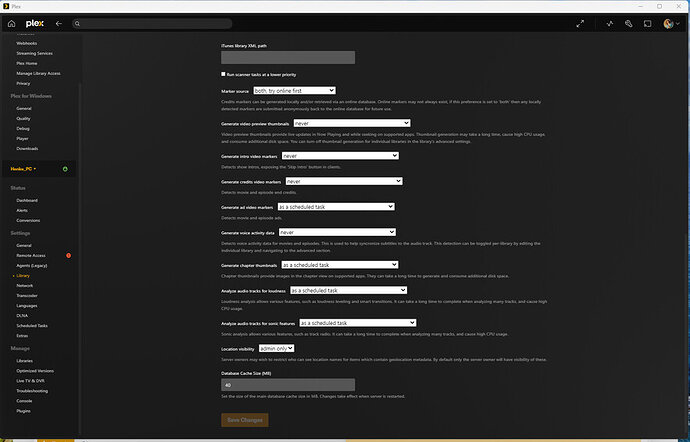Open Generate voice activity data dropdown
This screenshot has width=690, height=442.
(337, 232)
